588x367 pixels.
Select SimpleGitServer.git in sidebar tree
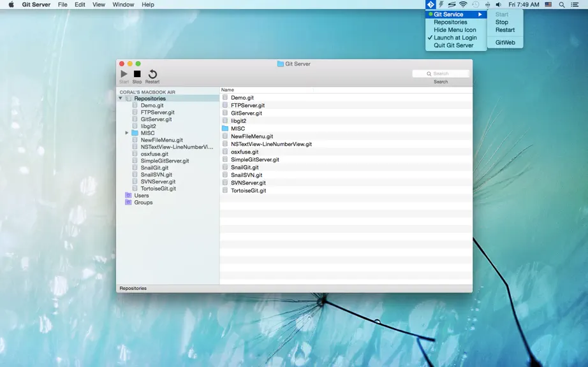(x=165, y=161)
